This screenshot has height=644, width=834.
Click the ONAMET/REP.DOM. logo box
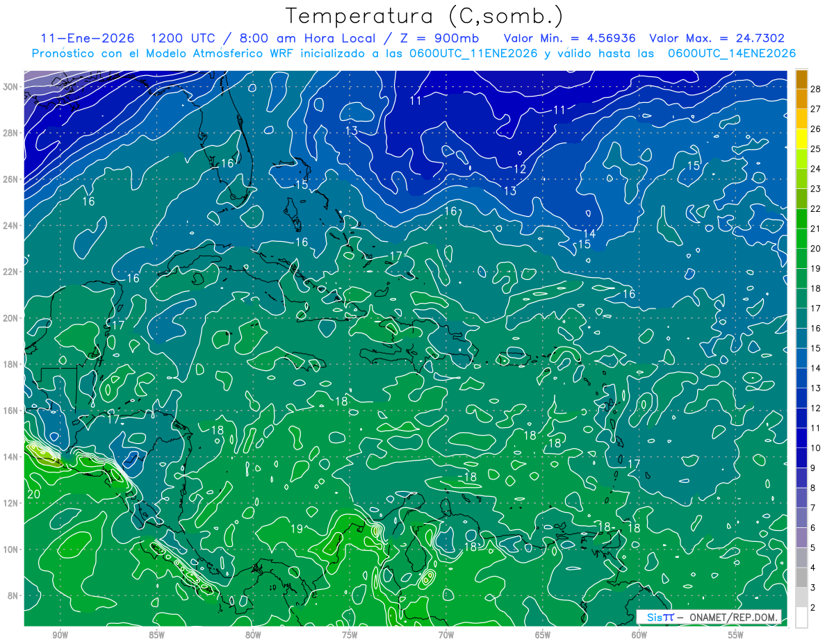709,617
